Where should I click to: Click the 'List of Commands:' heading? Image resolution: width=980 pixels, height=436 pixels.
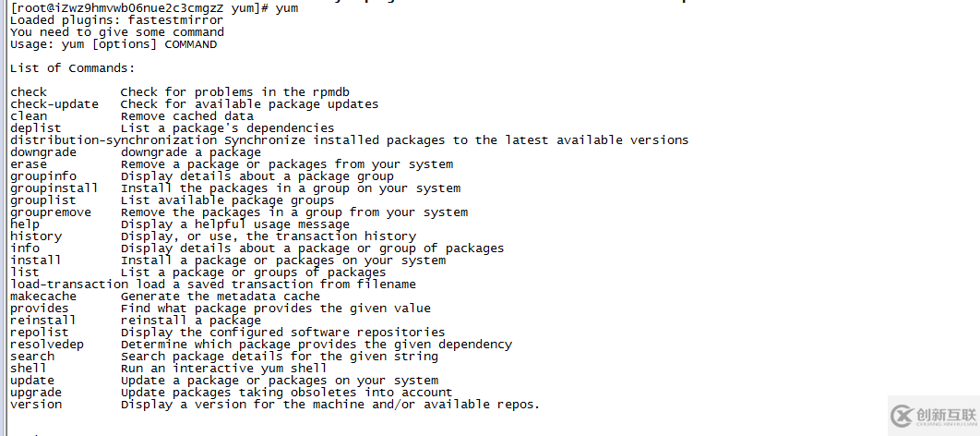(x=73, y=68)
